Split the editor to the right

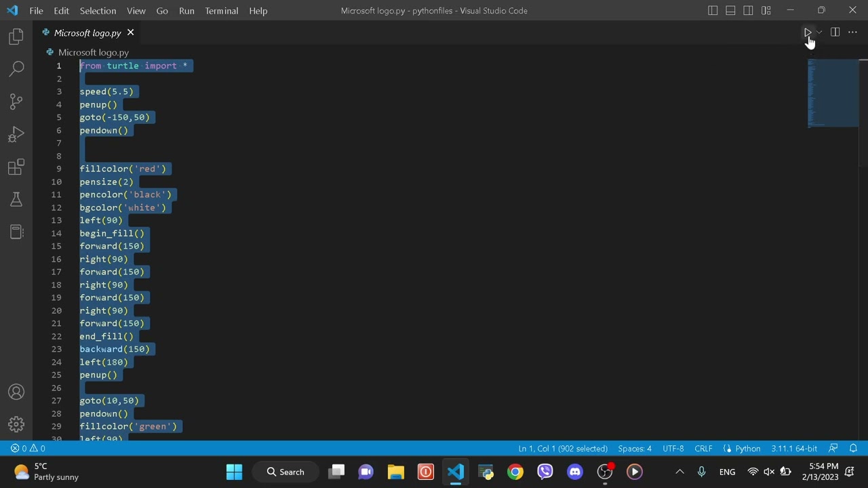835,33
